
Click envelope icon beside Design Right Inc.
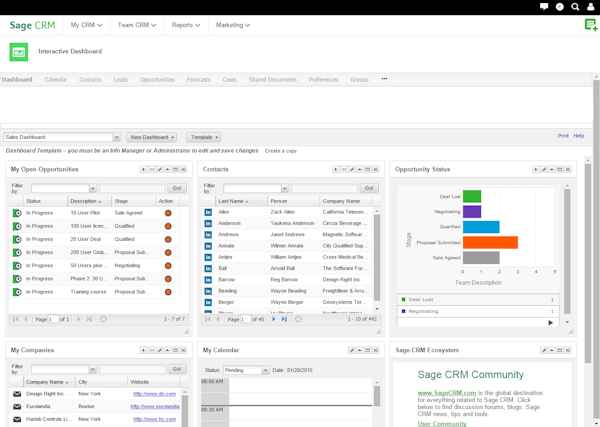pyautogui.click(x=17, y=394)
